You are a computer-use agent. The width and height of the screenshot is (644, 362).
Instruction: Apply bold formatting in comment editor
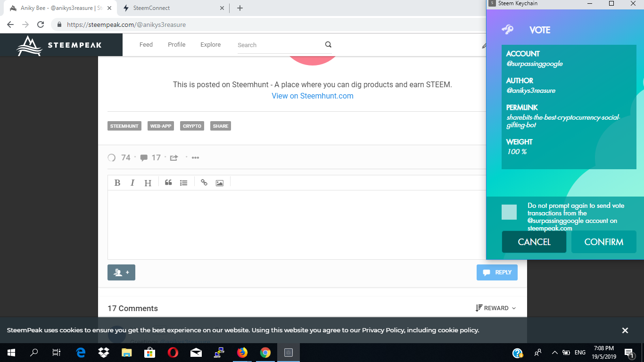click(117, 183)
